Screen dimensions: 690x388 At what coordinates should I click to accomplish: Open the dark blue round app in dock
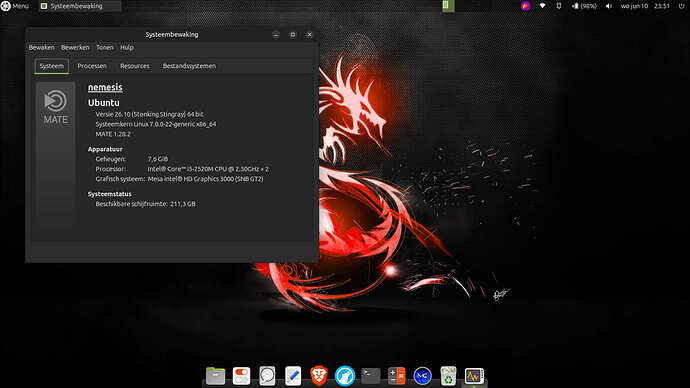pos(422,376)
